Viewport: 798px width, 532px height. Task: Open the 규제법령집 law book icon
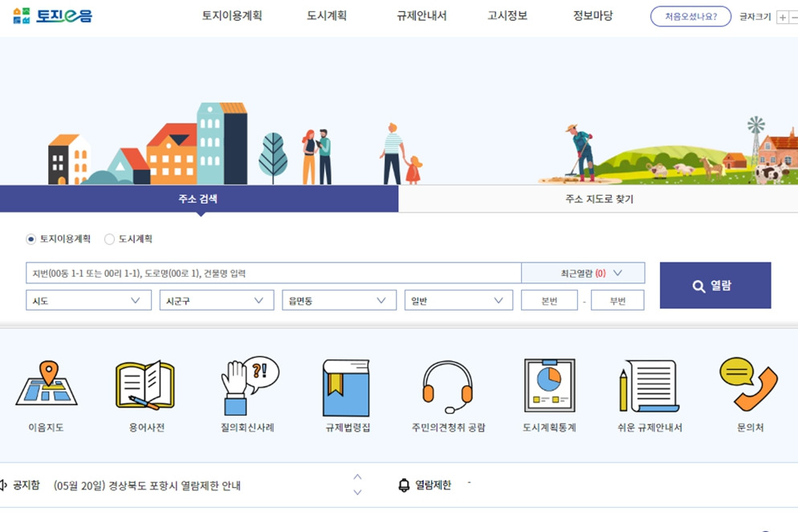pos(347,391)
